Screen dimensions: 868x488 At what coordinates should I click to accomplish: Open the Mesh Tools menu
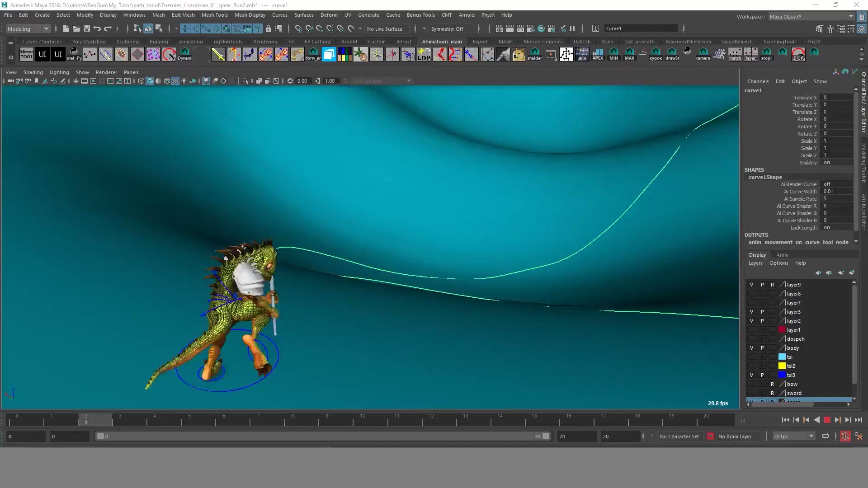[214, 15]
